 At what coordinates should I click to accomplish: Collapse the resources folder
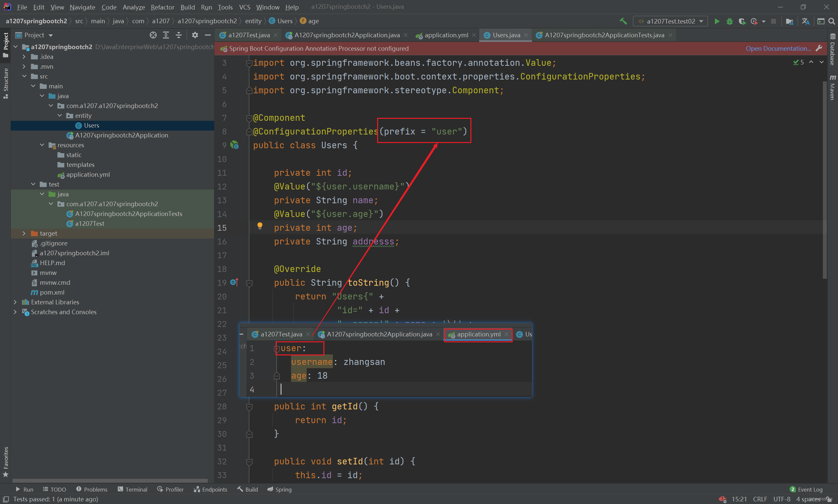pos(42,145)
